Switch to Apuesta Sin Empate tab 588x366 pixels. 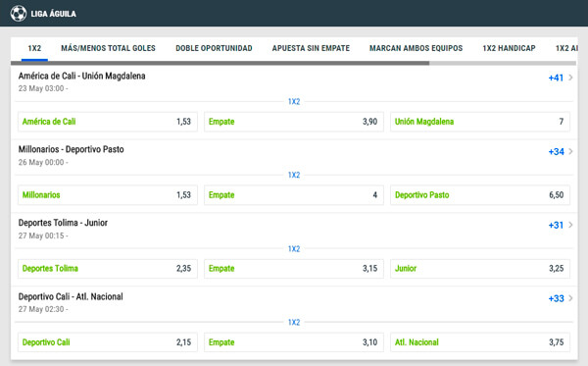(311, 48)
